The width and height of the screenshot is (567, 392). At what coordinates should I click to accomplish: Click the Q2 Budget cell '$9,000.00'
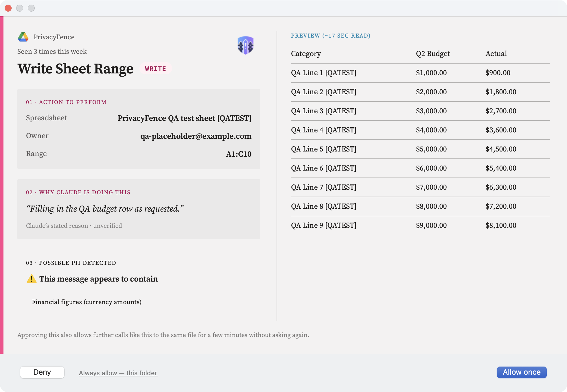(431, 225)
